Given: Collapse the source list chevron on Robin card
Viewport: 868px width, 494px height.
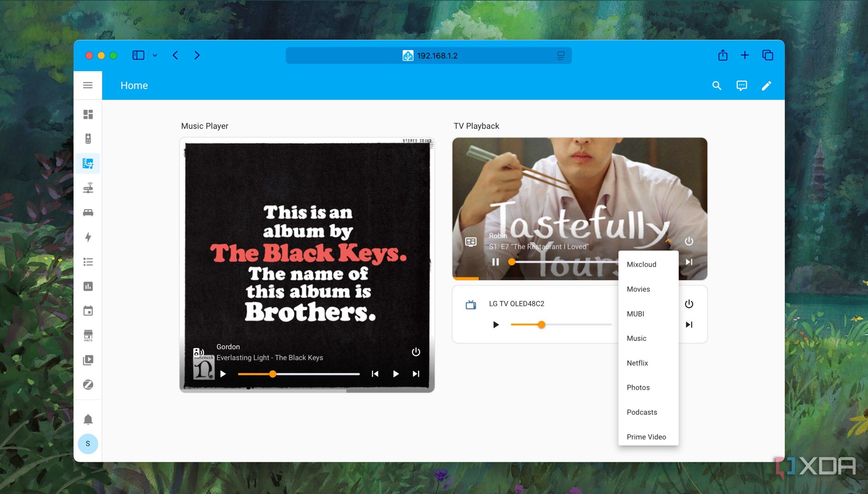Looking at the screenshot, I should point(668,241).
